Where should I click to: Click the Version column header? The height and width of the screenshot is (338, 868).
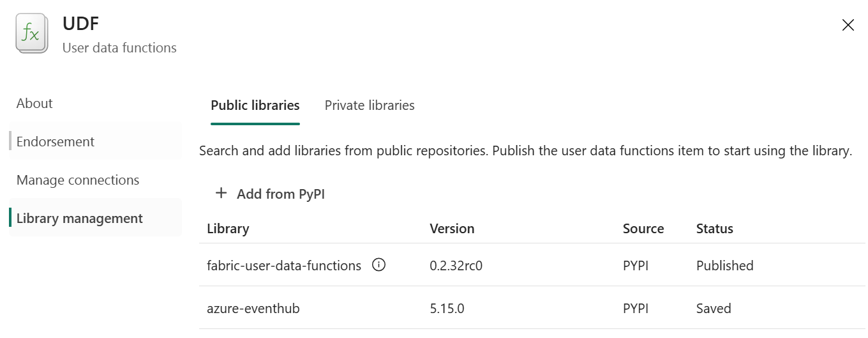click(452, 229)
